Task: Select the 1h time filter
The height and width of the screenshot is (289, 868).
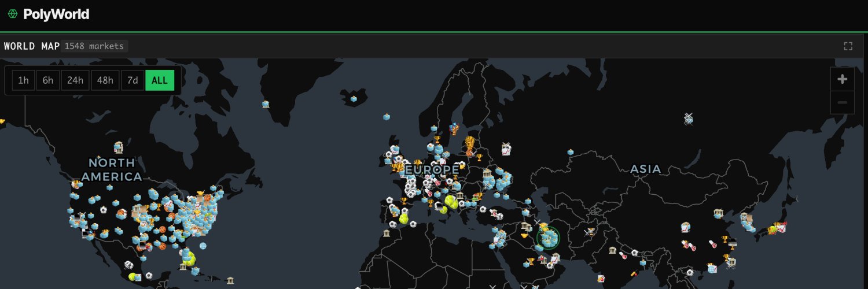Action: (23, 80)
